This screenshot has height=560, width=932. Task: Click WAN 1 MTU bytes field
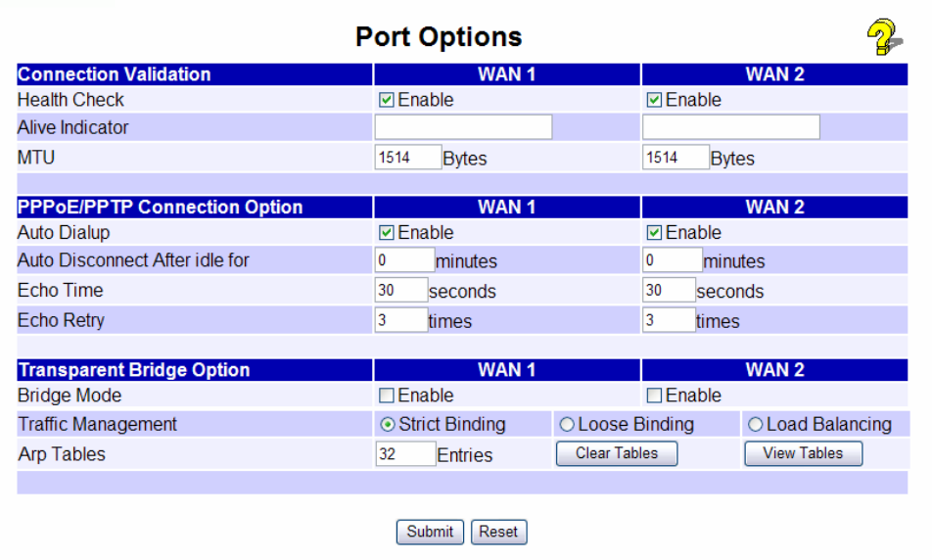pyautogui.click(x=407, y=158)
